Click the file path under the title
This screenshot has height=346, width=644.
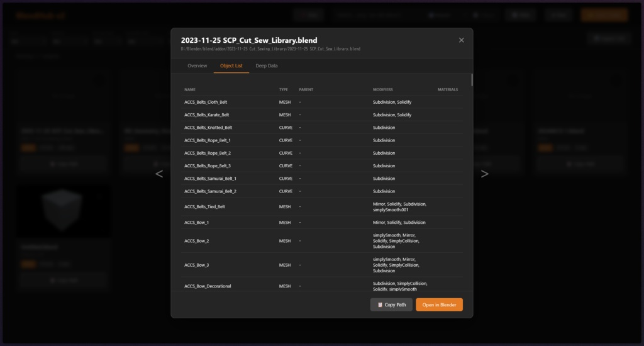270,49
